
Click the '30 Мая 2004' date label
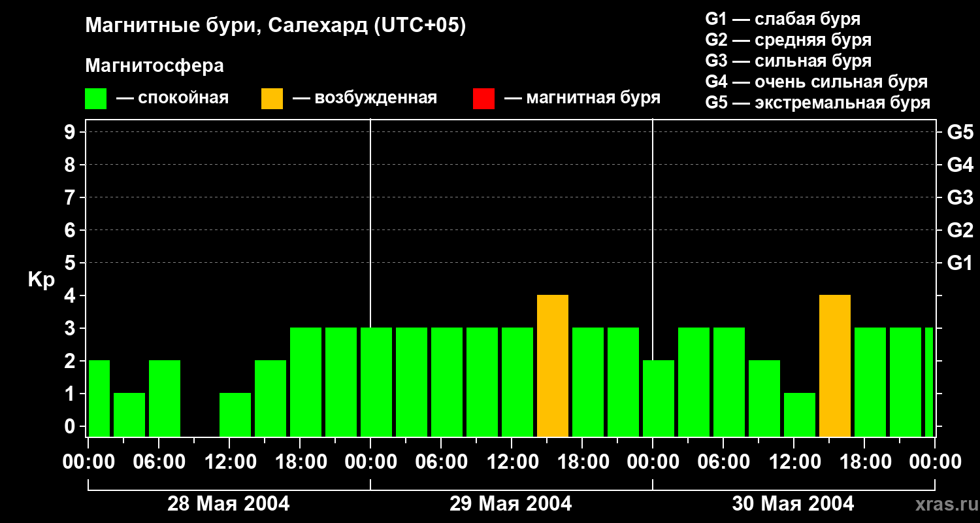point(793,503)
